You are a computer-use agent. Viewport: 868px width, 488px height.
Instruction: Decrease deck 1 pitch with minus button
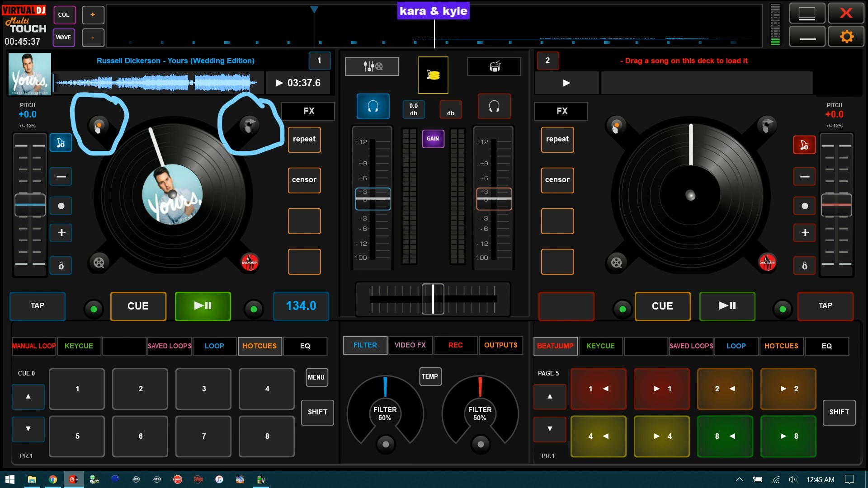click(61, 176)
